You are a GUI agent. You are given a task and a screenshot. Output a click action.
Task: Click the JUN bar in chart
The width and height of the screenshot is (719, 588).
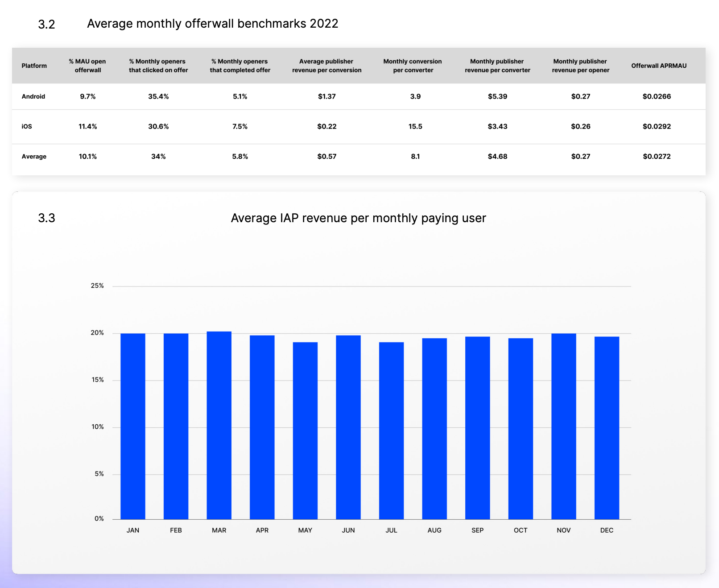pyautogui.click(x=348, y=427)
